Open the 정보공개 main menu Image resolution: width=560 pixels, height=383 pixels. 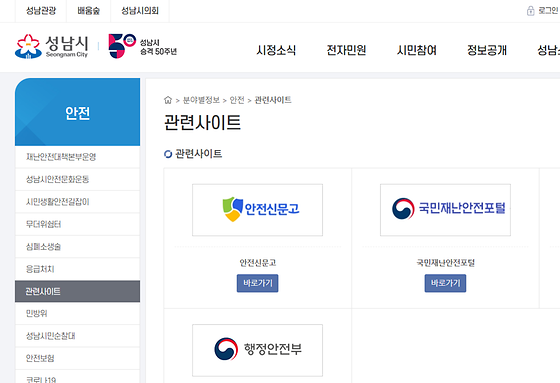point(487,50)
